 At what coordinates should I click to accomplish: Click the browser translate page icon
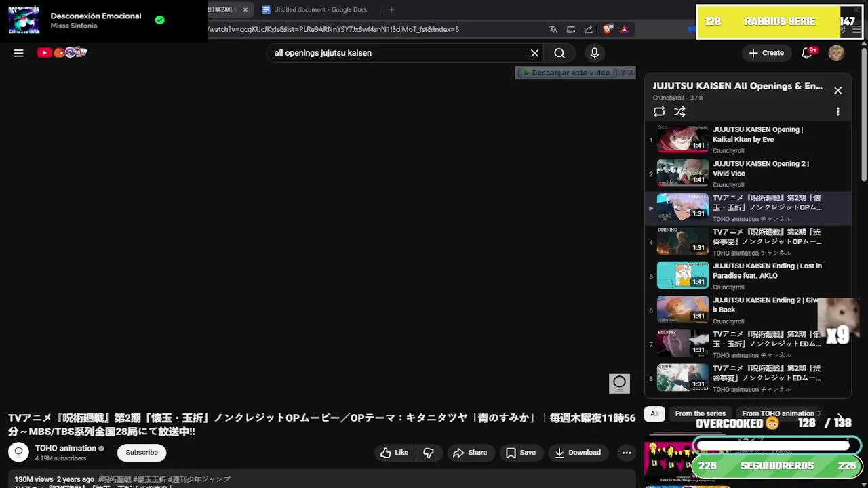coord(553,29)
